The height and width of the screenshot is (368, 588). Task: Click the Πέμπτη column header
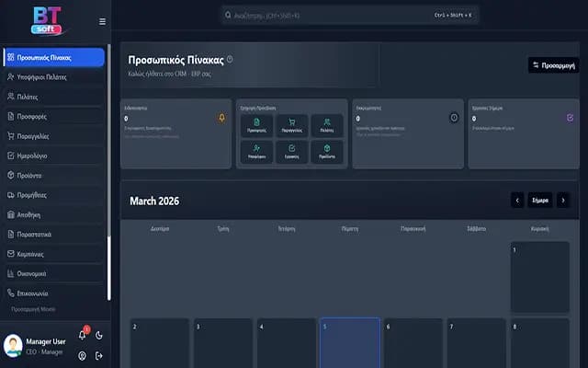coord(350,228)
